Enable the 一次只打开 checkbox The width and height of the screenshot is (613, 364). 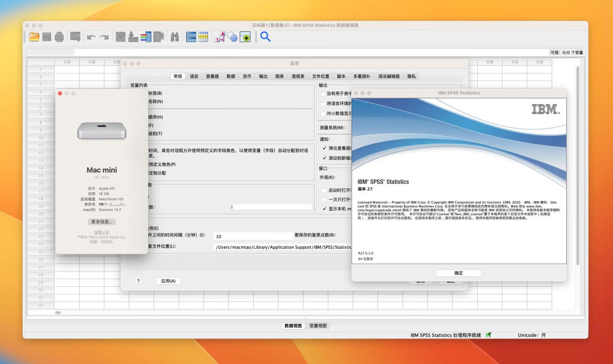pos(324,199)
